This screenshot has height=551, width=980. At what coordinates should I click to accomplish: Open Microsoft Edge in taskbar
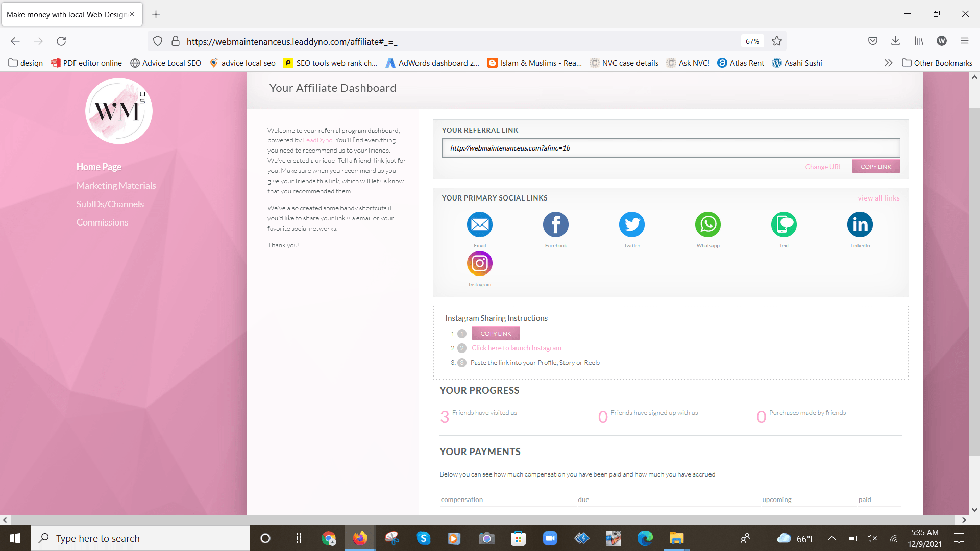point(645,538)
